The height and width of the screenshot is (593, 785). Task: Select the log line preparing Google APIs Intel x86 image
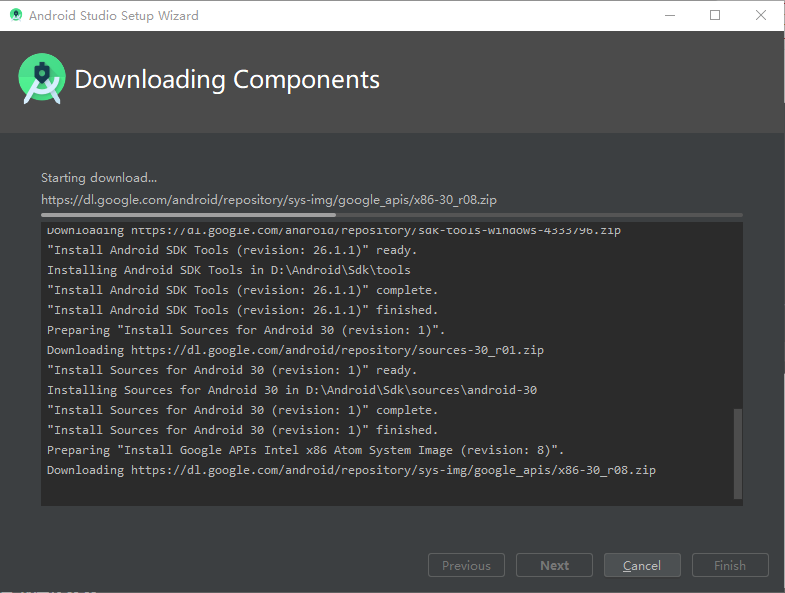pos(305,450)
